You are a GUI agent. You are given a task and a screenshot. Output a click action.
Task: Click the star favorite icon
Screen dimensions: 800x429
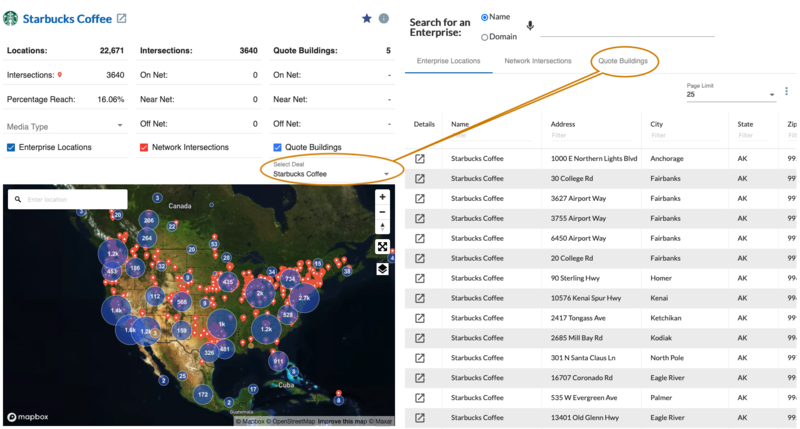tap(367, 18)
